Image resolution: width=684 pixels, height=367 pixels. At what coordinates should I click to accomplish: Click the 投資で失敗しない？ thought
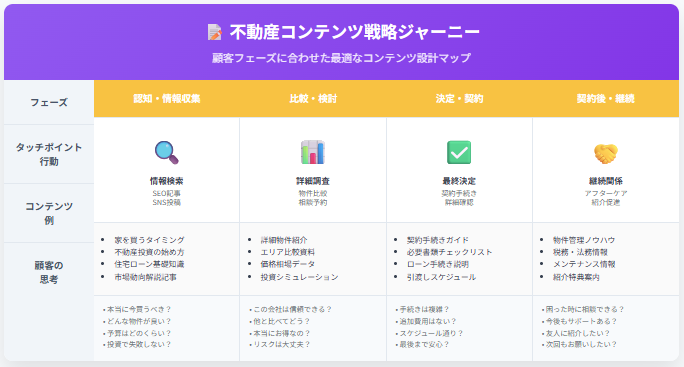click(139, 345)
